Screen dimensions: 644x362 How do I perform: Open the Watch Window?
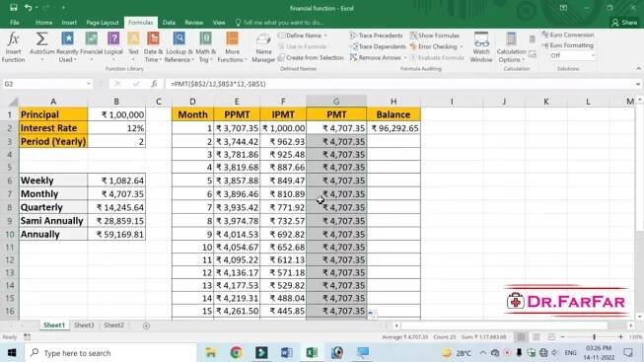pyautogui.click(x=481, y=47)
